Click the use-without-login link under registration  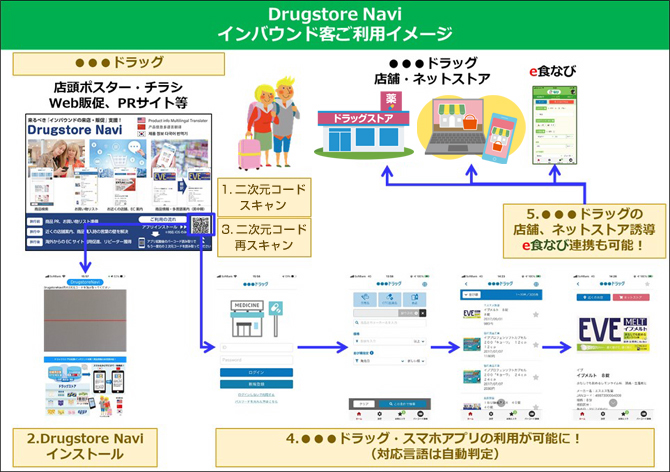[256, 395]
